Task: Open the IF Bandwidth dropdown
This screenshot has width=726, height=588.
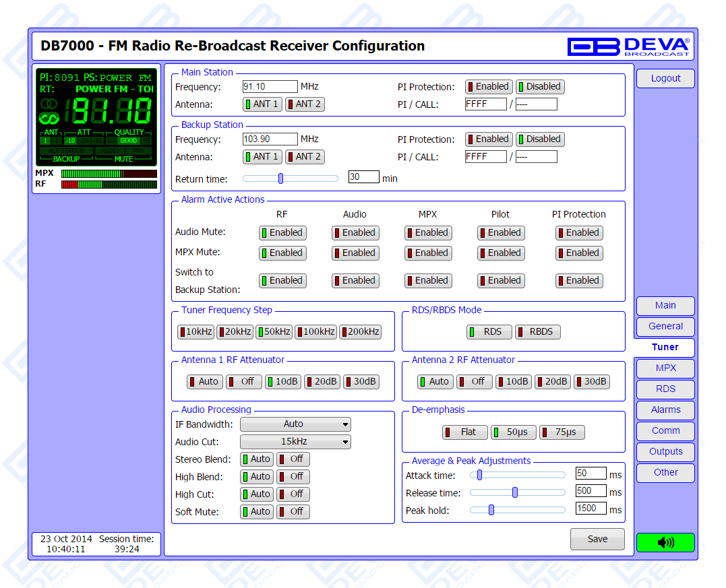Action: coord(295,424)
